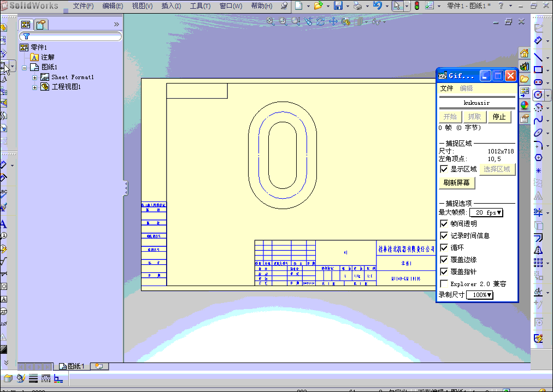The image size is (553, 392).
Task: Click the New document icon
Action: pyautogui.click(x=299, y=5)
